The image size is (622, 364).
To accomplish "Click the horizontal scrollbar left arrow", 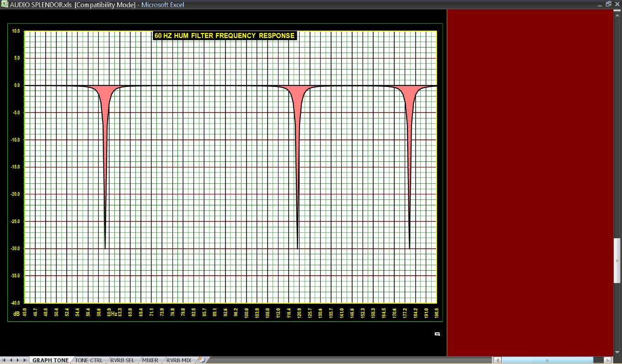I will coord(498,360).
